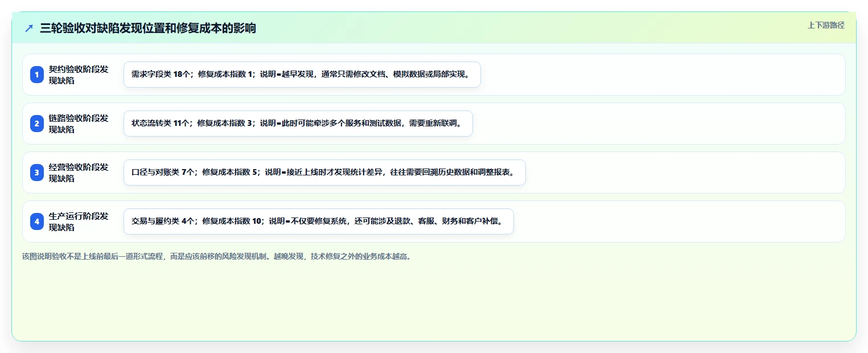The height and width of the screenshot is (353, 868).
Task: Select the 链路验收阶段发现缺陷 label
Action: pyautogui.click(x=79, y=124)
